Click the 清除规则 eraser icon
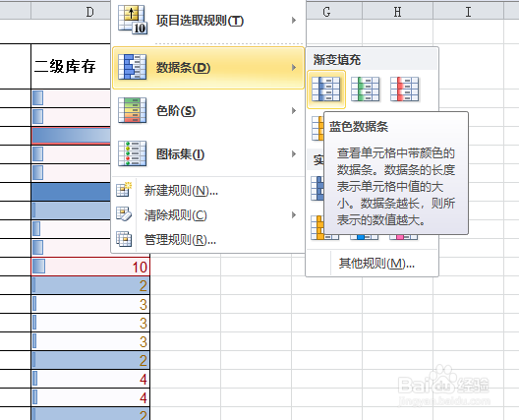 (x=124, y=214)
